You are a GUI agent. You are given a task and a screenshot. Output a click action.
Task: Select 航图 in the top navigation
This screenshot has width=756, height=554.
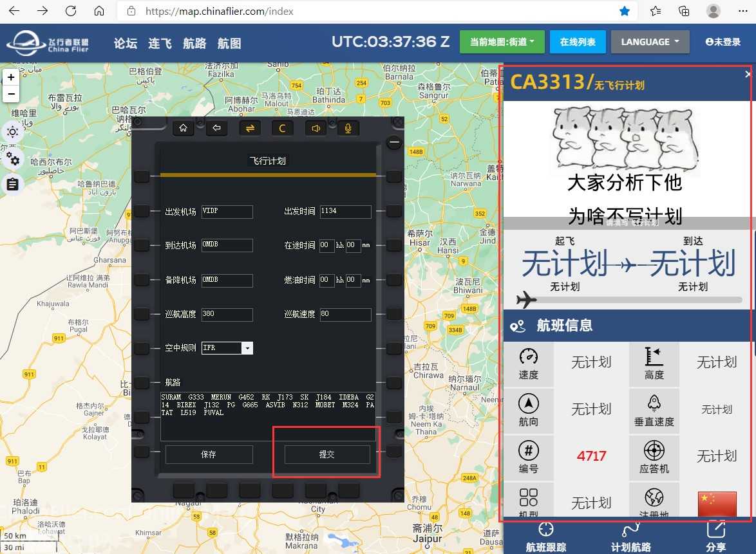pos(229,43)
